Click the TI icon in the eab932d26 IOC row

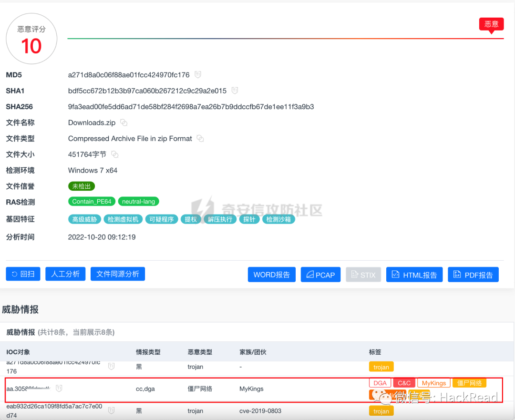[111, 410]
